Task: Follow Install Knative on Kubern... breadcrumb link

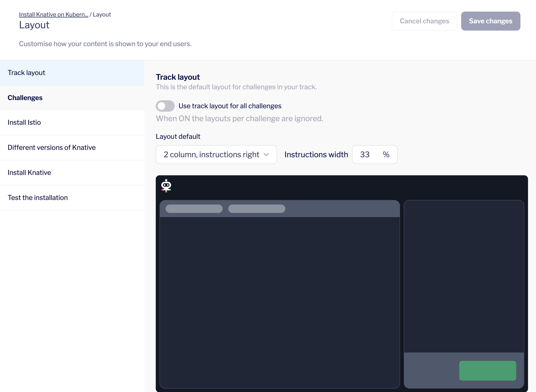Action: click(x=54, y=14)
